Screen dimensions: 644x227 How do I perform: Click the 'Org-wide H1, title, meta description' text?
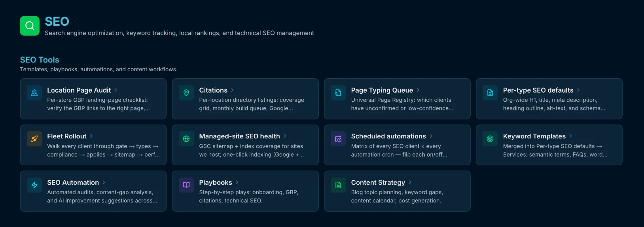pos(554,104)
